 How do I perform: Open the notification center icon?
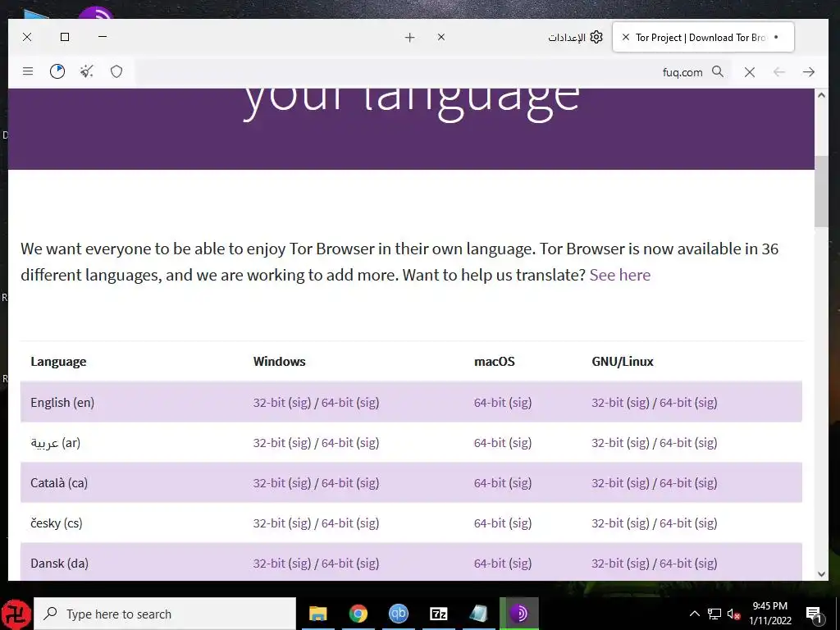pyautogui.click(x=814, y=614)
